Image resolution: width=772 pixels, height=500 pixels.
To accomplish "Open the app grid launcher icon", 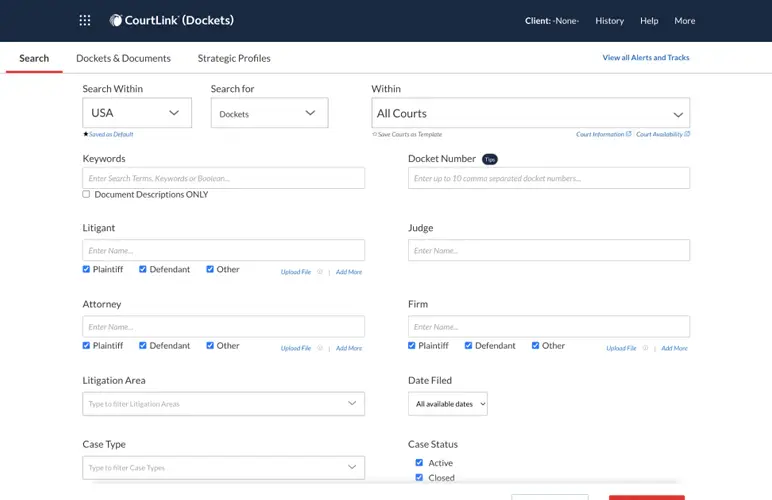I will 85,20.
